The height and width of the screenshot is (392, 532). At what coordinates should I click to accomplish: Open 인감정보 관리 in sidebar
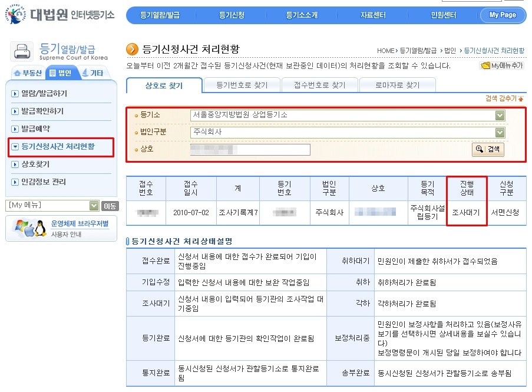click(44, 182)
